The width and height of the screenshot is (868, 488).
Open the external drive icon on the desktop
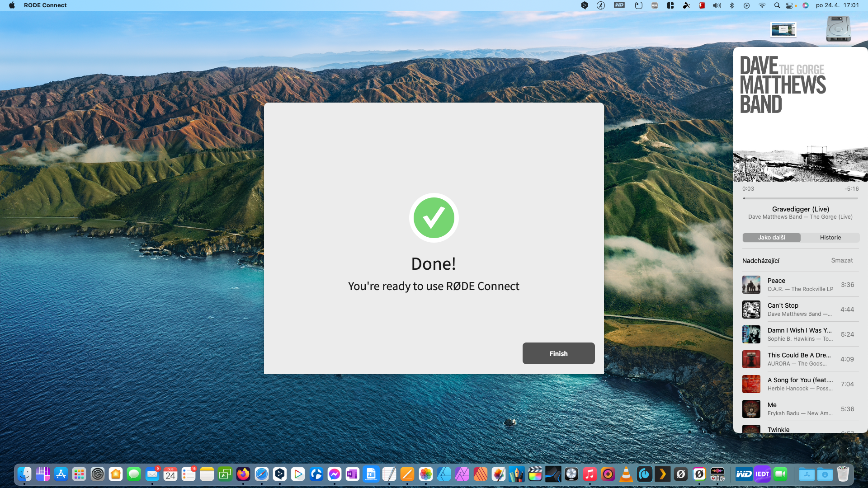(x=838, y=29)
